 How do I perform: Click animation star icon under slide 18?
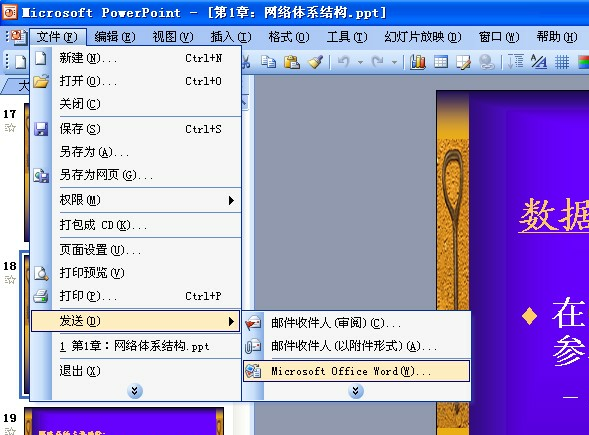10,280
